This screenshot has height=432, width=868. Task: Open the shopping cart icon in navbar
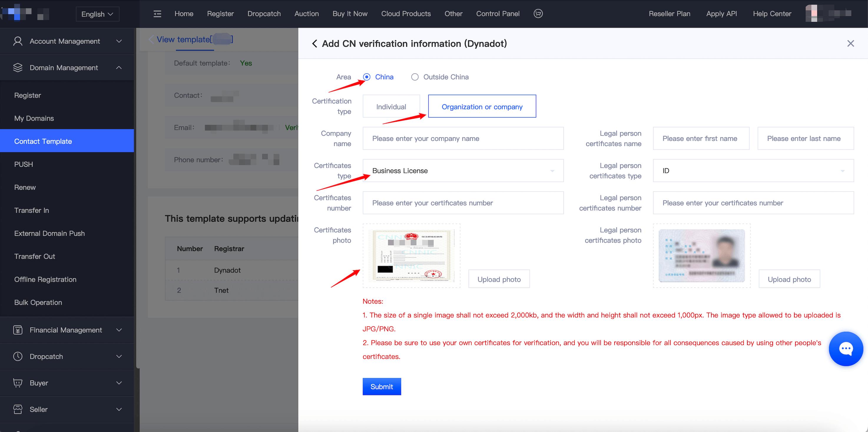pos(538,14)
